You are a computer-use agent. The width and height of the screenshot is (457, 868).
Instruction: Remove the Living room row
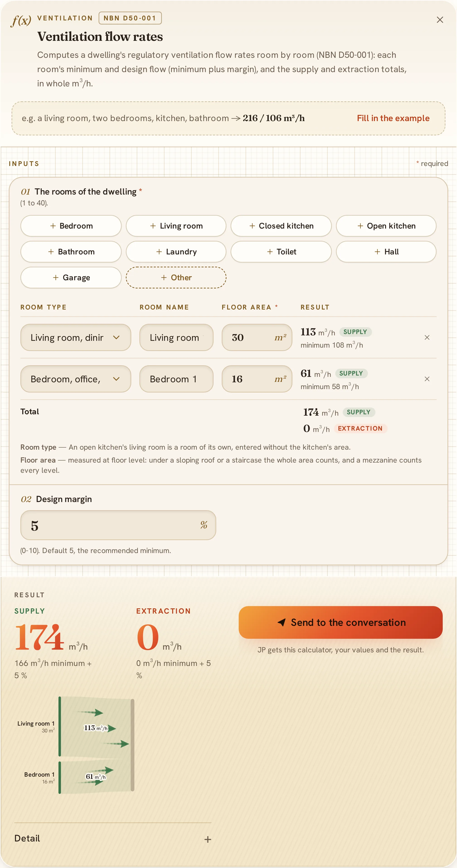(427, 338)
